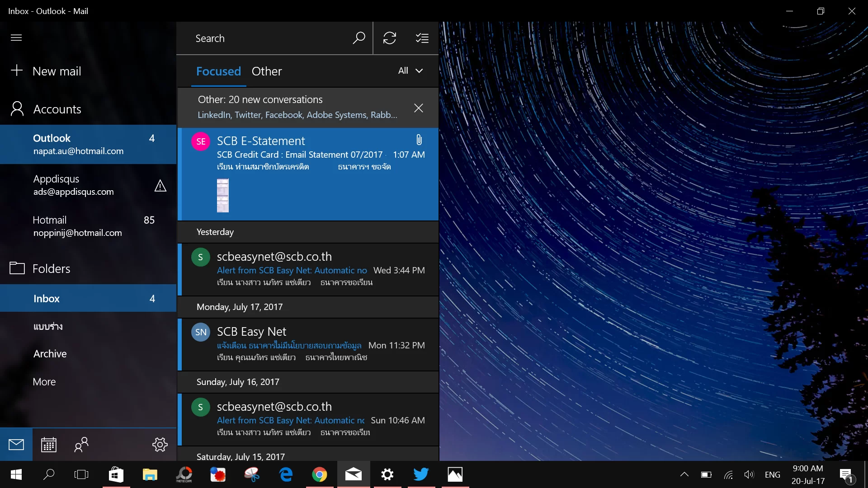
Task: Switch to Calendar app icon
Action: point(49,445)
